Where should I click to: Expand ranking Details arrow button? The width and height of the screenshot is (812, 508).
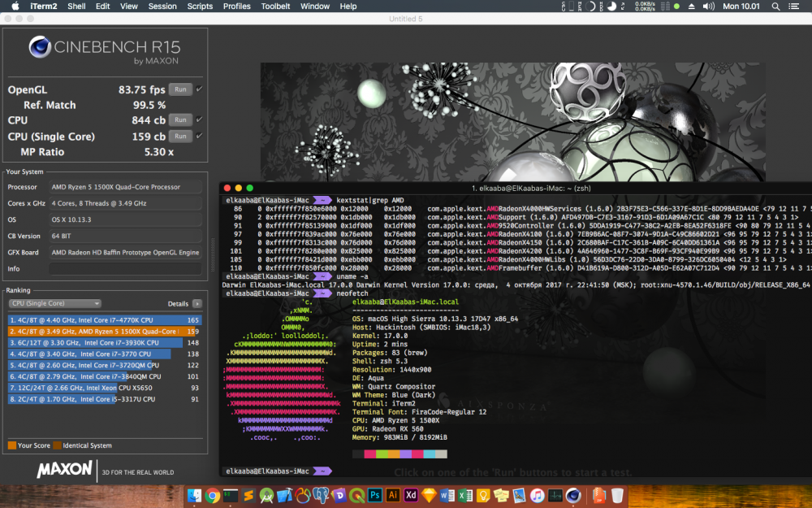pyautogui.click(x=197, y=304)
